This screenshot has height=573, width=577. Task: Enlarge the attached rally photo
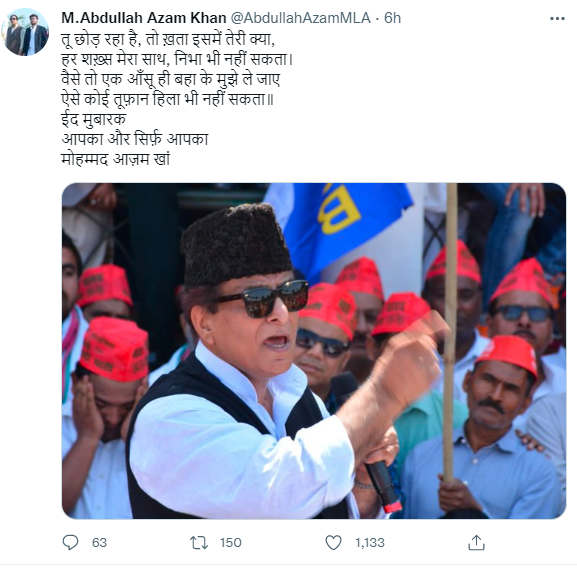tap(314, 351)
